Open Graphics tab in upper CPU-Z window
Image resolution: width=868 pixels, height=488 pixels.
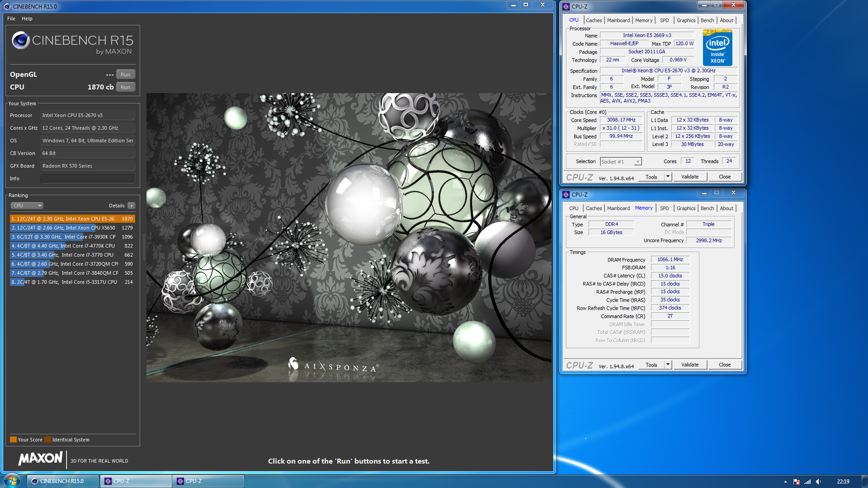[686, 20]
